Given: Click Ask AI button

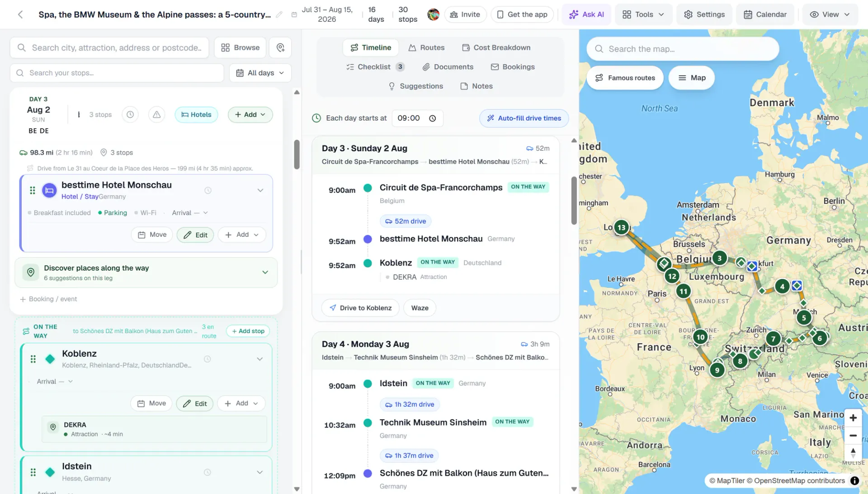Looking at the screenshot, I should [x=586, y=14].
